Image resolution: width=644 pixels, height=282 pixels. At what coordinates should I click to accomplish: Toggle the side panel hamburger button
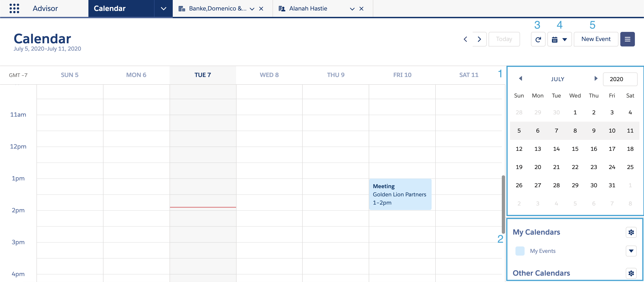(x=627, y=39)
